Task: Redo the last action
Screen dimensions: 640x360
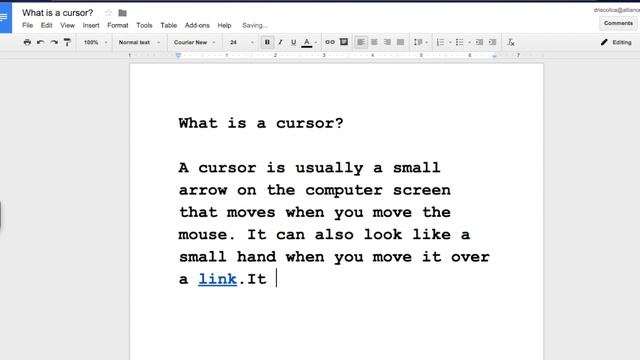Action: pyautogui.click(x=54, y=42)
